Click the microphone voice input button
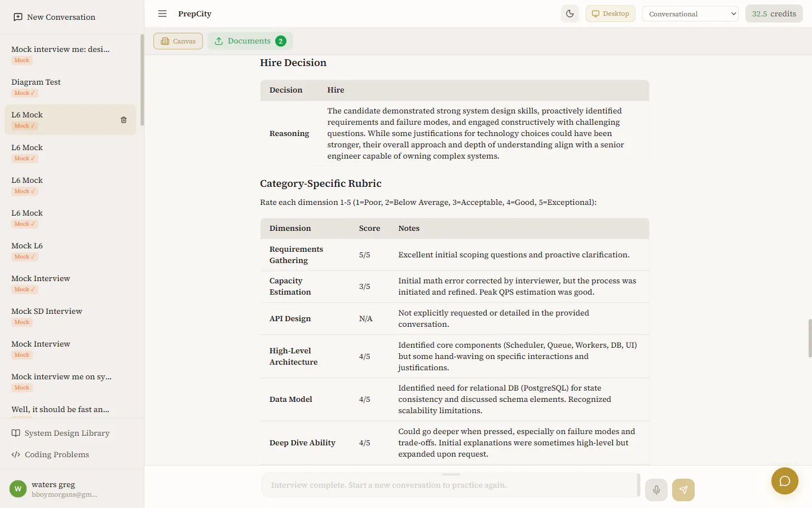Viewport: 812px width, 508px height. [x=656, y=490]
